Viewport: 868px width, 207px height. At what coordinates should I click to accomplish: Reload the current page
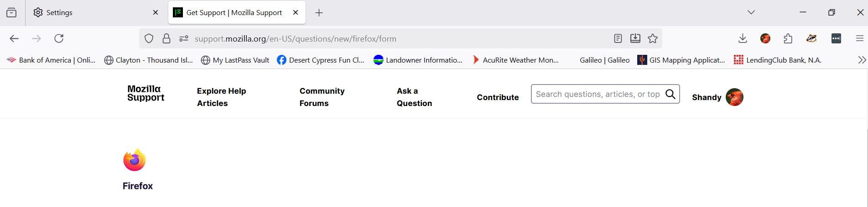click(59, 38)
